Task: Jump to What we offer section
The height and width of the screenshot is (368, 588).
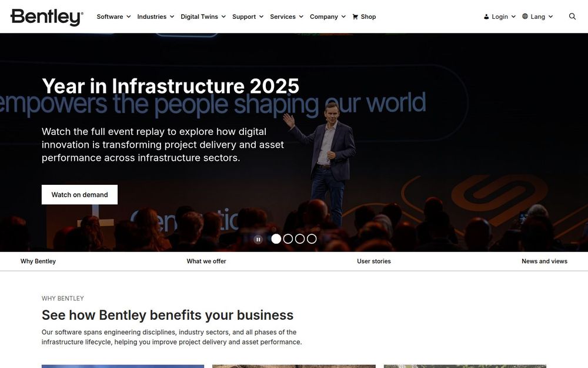Action: pyautogui.click(x=206, y=261)
